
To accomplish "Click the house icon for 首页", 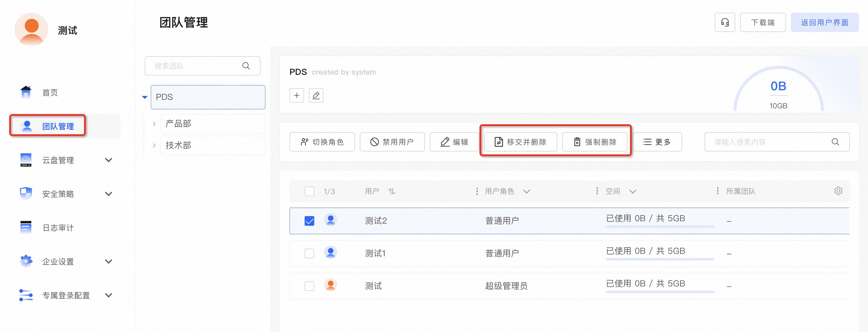I will (x=26, y=92).
